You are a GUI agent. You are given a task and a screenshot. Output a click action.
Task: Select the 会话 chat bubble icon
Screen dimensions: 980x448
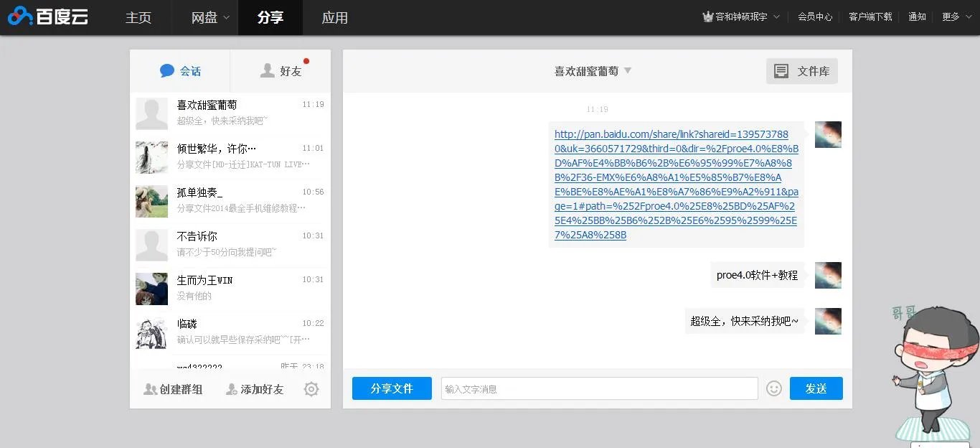(166, 70)
